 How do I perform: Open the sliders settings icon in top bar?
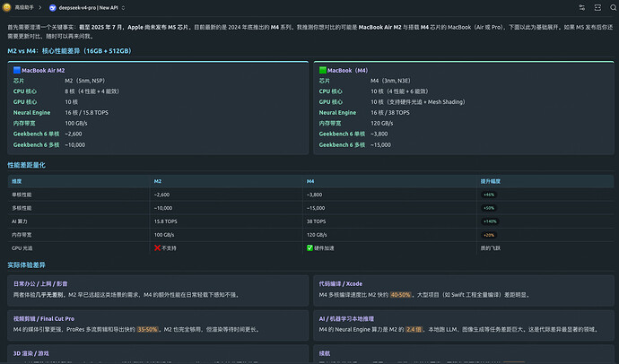pyautogui.click(x=582, y=7)
